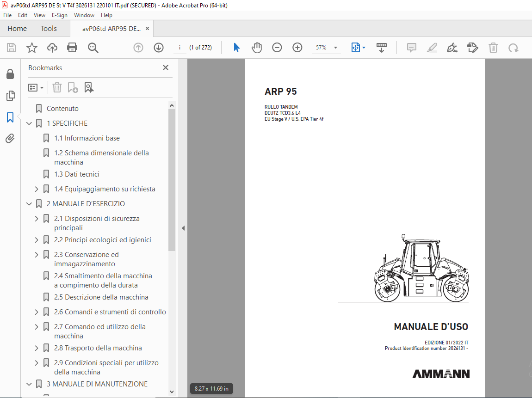Collapse 2 MANUALE D'ESERCIZIO bookmark

point(29,204)
